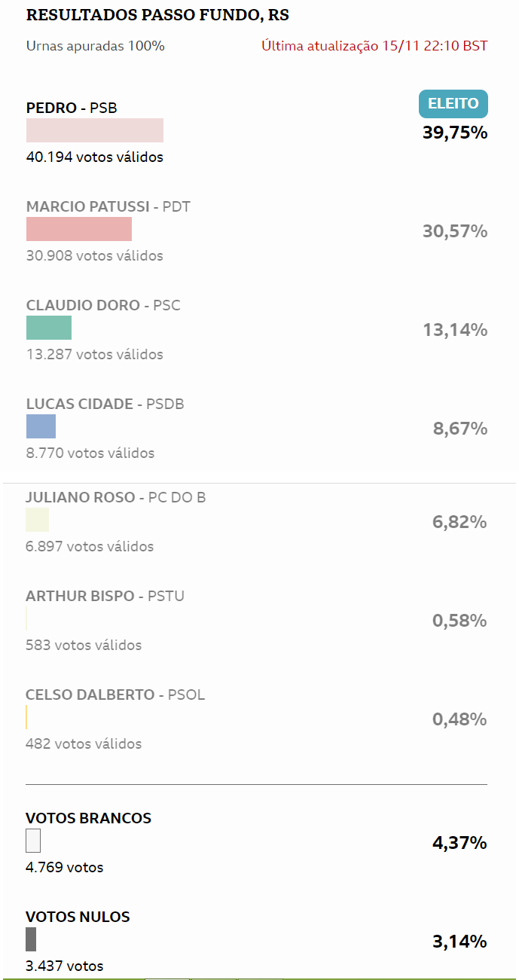Click the Urnas apuradas 100% text
Viewport: 519px width, 980px height.
[95, 46]
